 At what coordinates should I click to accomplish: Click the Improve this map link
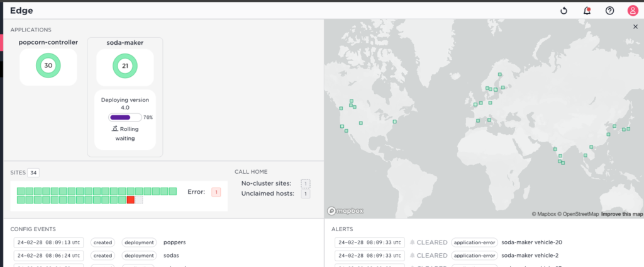[x=622, y=214]
